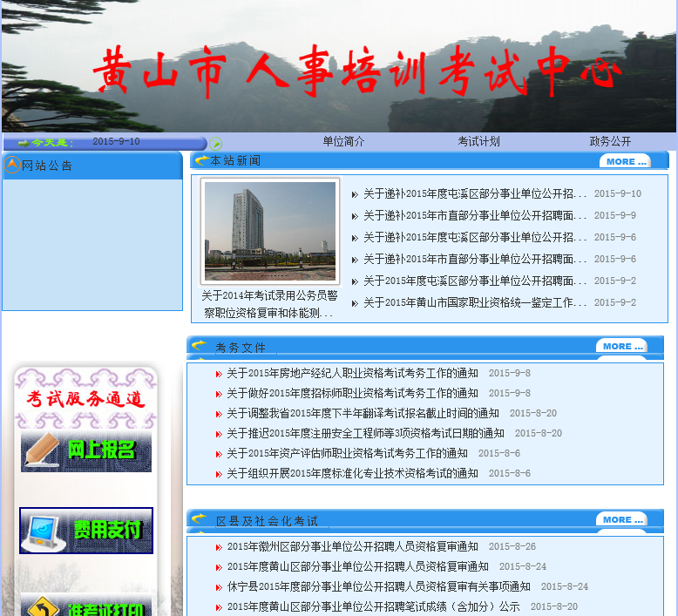Open 2015年徽州区部分事业单位资格复审通知
Image resolution: width=678 pixels, height=616 pixels.
pyautogui.click(x=352, y=546)
